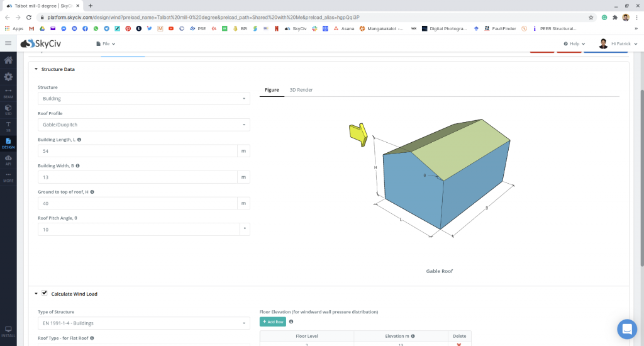This screenshot has width=644, height=346.
Task: Uncheck the Calculate Wind Load checkbox
Action: tap(45, 293)
